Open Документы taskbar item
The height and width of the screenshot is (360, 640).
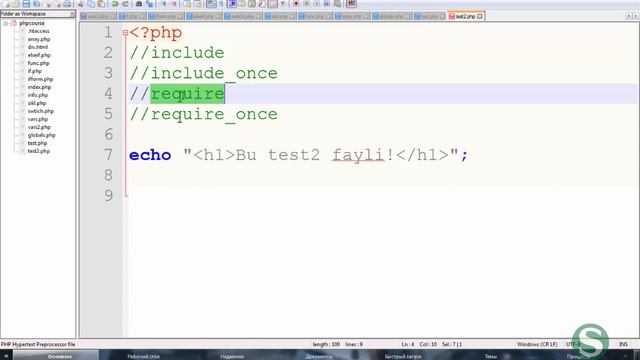tap(319, 356)
